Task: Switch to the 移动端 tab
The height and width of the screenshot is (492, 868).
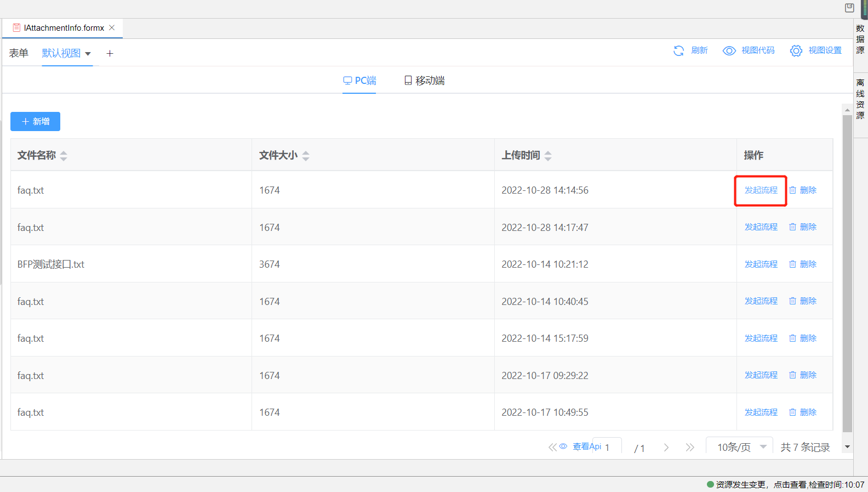Action: click(x=424, y=81)
